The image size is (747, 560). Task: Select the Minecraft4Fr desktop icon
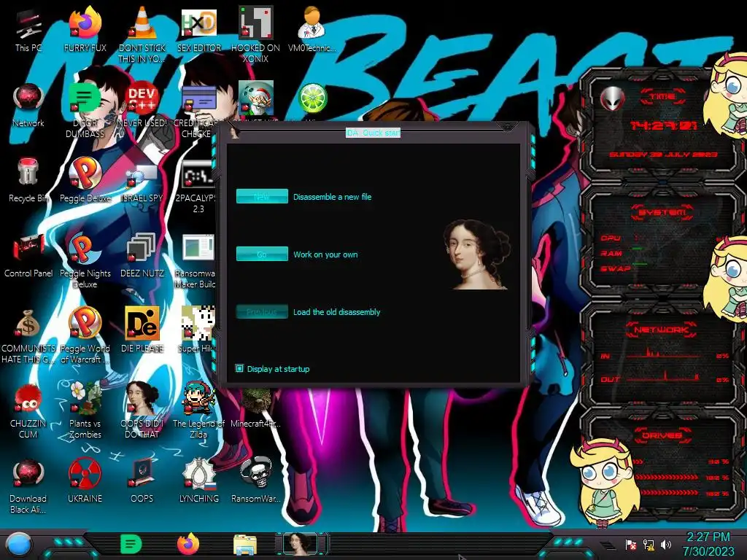pos(255,407)
